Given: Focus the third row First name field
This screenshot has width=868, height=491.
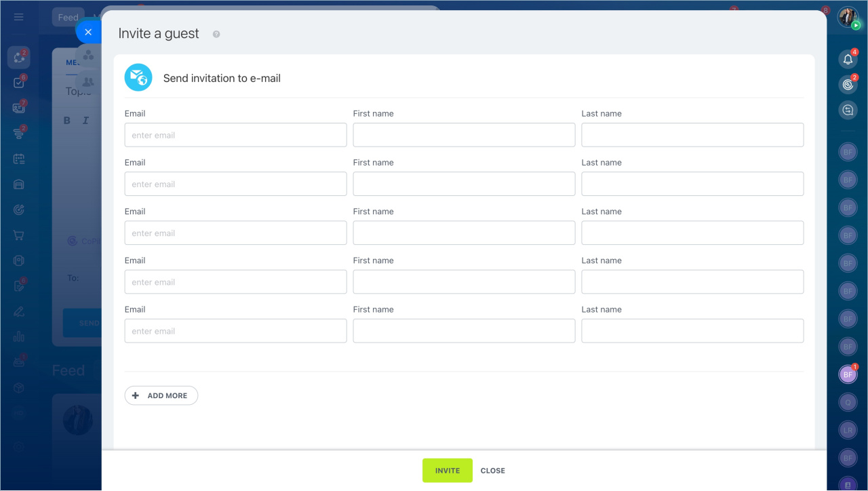Looking at the screenshot, I should pyautogui.click(x=464, y=233).
